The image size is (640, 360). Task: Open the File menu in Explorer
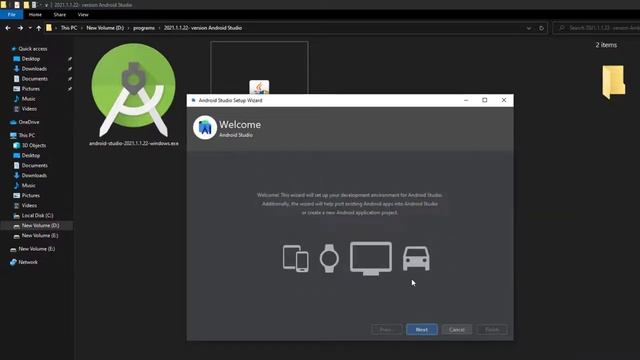pyautogui.click(x=12, y=15)
